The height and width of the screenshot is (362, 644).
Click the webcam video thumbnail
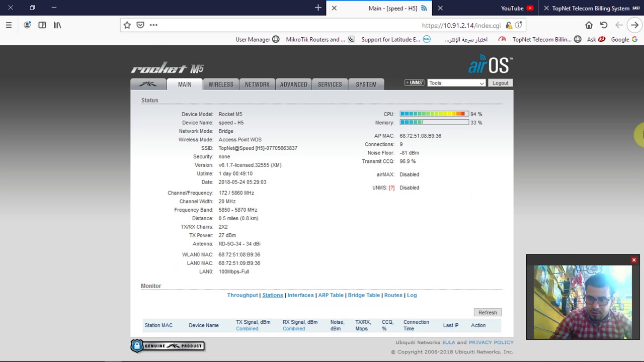pyautogui.click(x=583, y=302)
